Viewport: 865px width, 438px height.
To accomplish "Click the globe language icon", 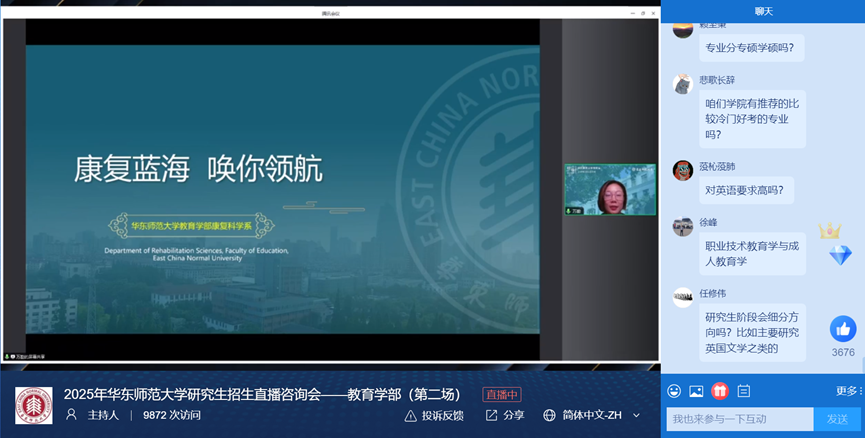I will (549, 415).
